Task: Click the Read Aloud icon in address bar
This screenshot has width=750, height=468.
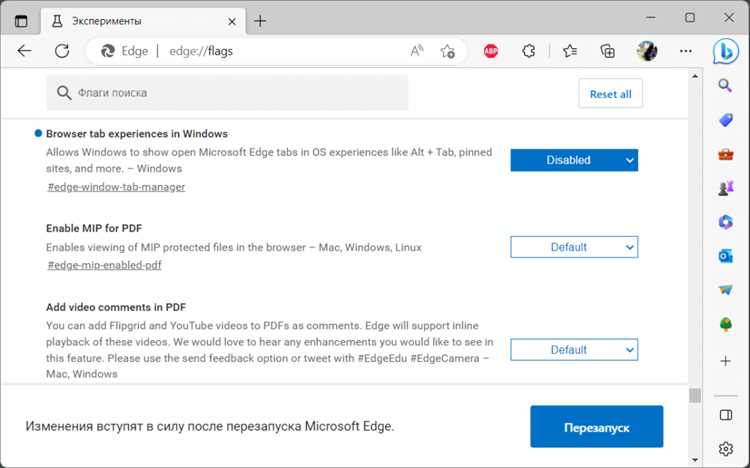Action: 417,51
